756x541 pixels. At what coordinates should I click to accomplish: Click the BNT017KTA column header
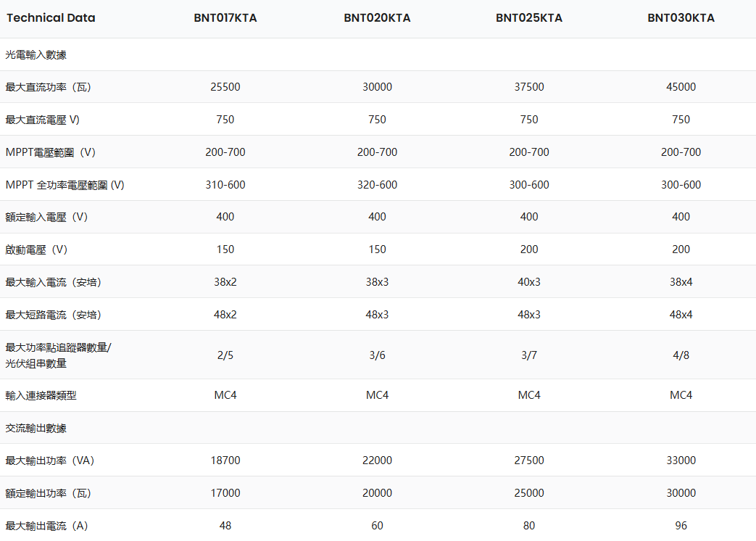coord(225,18)
